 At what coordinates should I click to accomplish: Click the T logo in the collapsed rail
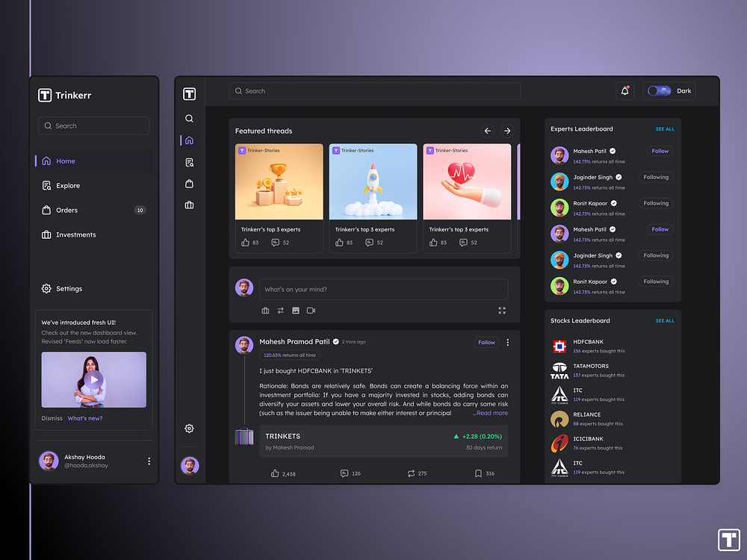click(190, 94)
